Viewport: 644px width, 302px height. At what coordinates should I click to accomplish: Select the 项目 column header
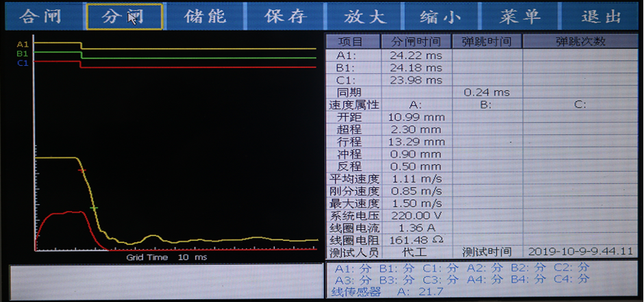[x=354, y=42]
